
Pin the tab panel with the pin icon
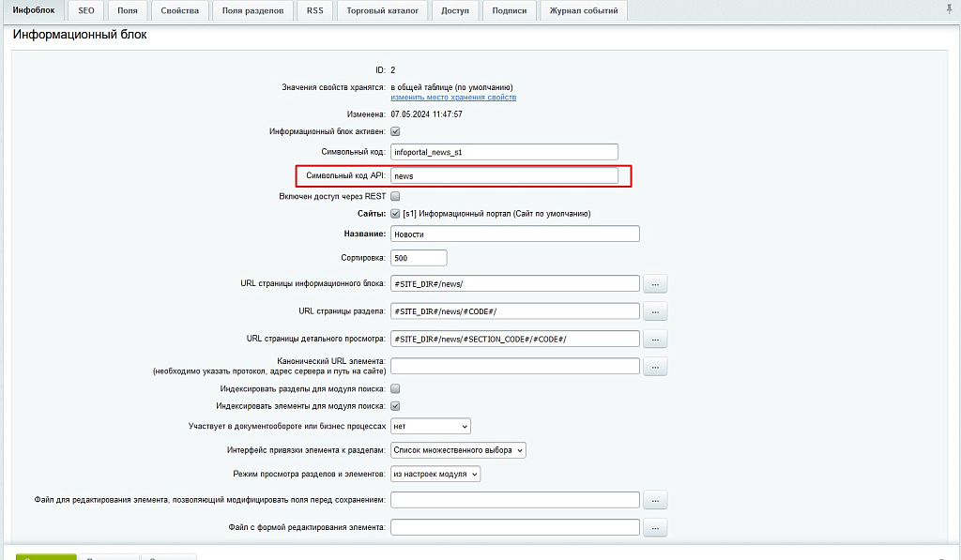(949, 8)
